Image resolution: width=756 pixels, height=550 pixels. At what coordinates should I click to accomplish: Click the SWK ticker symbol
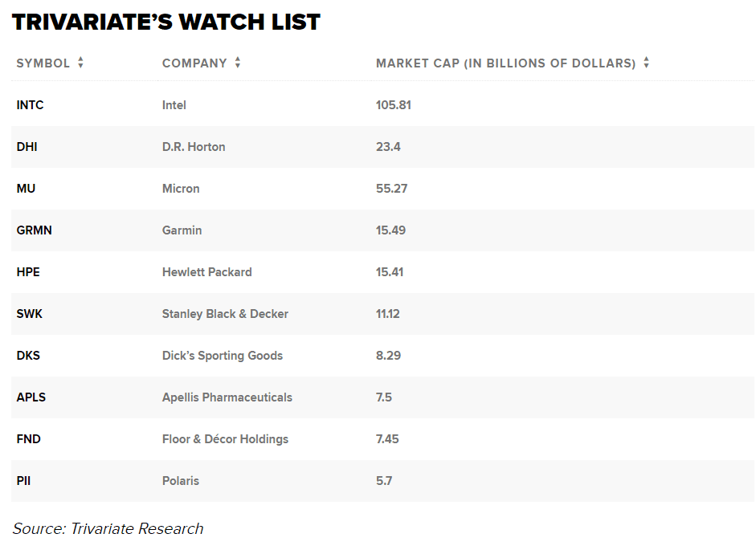(30, 314)
